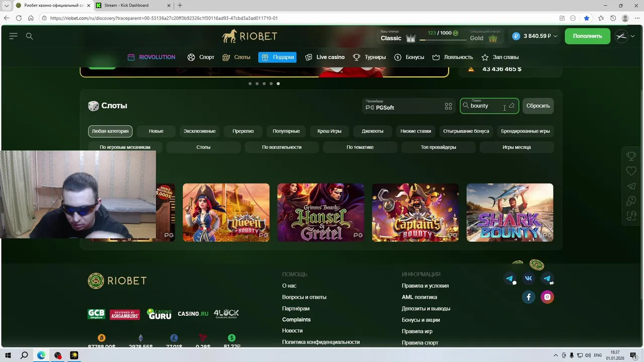Select the Отыгрывание бонуса filter

point(466,131)
